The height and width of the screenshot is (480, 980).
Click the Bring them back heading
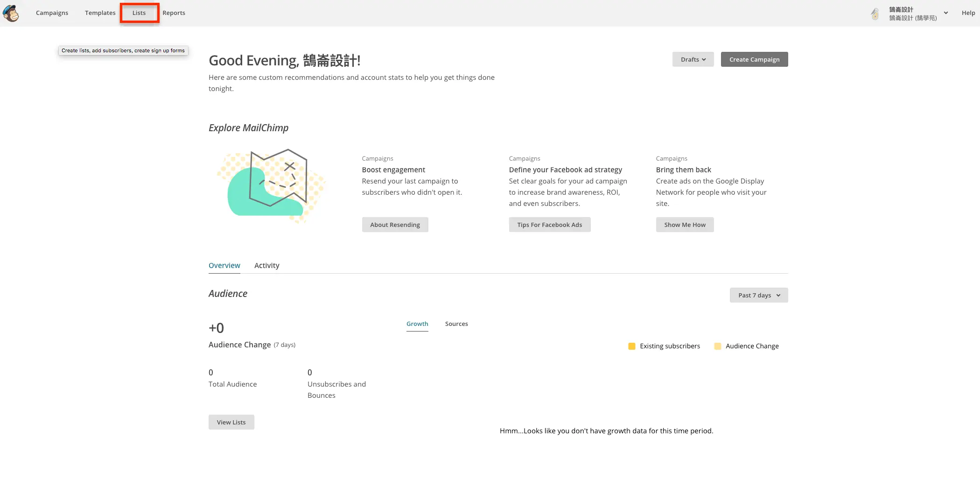[x=684, y=169]
